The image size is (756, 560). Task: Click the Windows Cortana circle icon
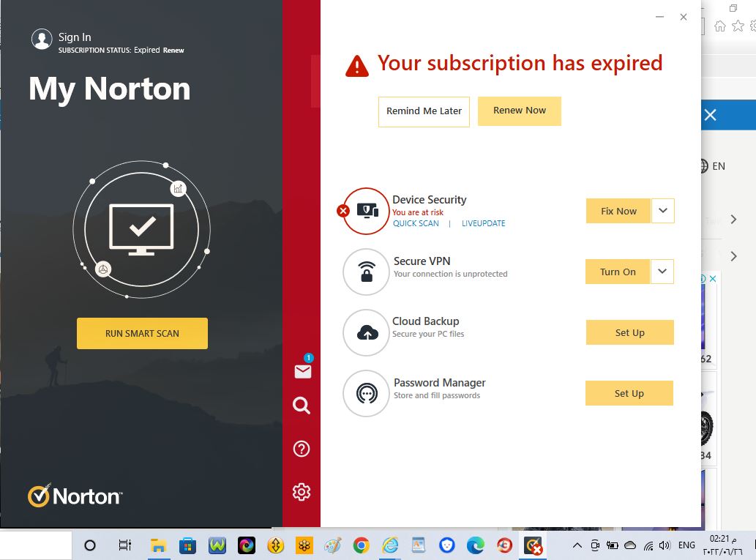(90, 545)
